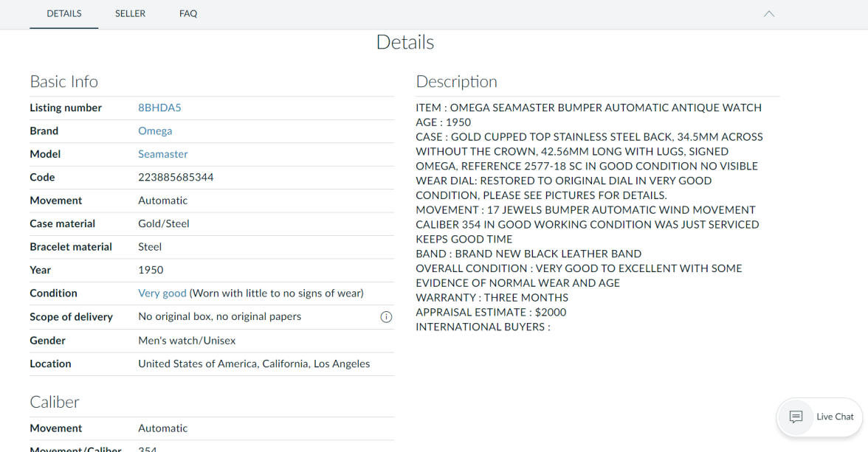
Task: Click the Year value 1950
Action: click(151, 270)
